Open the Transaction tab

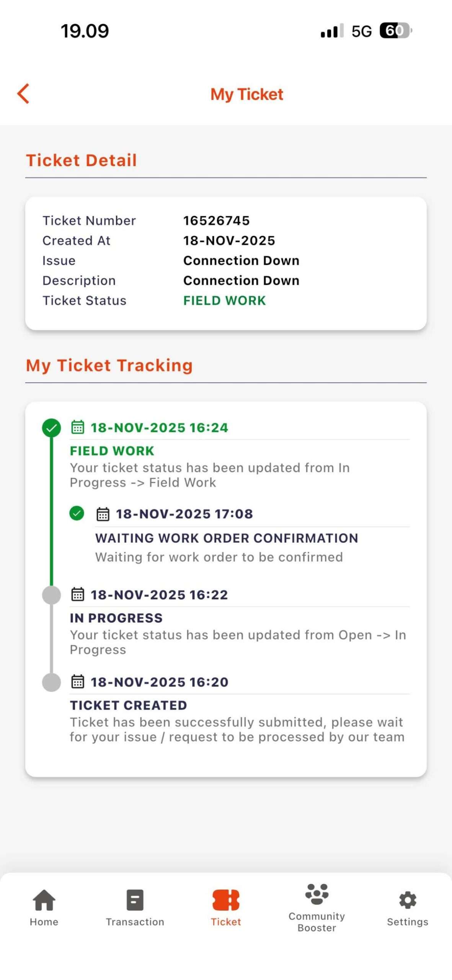135,907
